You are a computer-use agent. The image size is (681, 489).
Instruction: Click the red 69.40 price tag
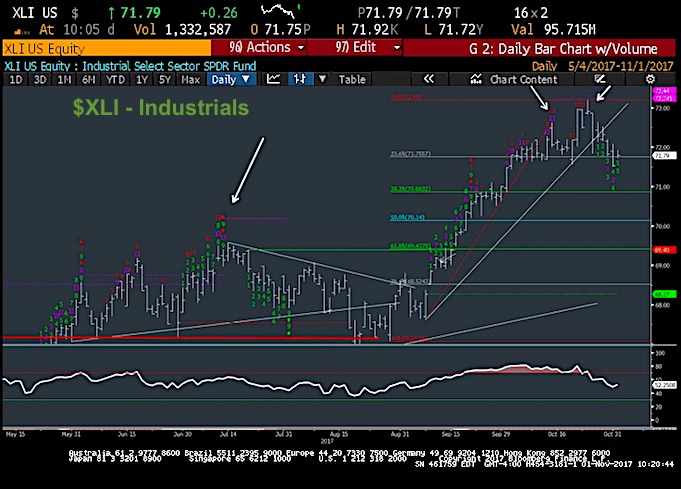[664, 250]
